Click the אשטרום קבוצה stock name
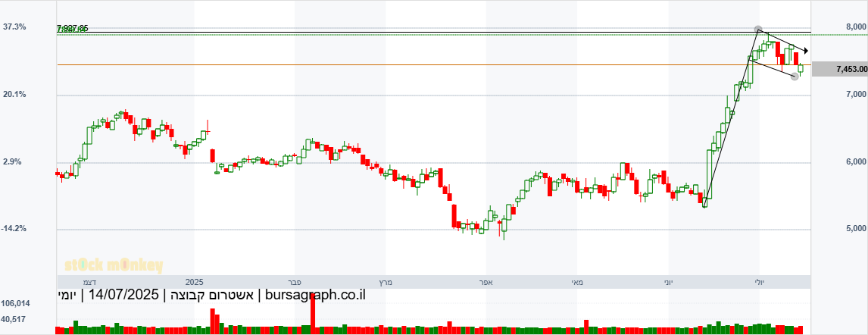The image size is (868, 335). pyautogui.click(x=211, y=295)
